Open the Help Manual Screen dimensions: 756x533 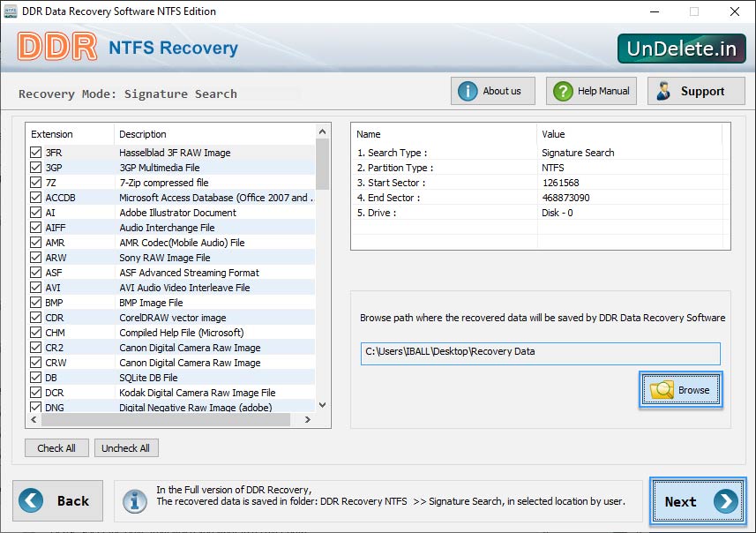[x=591, y=91]
